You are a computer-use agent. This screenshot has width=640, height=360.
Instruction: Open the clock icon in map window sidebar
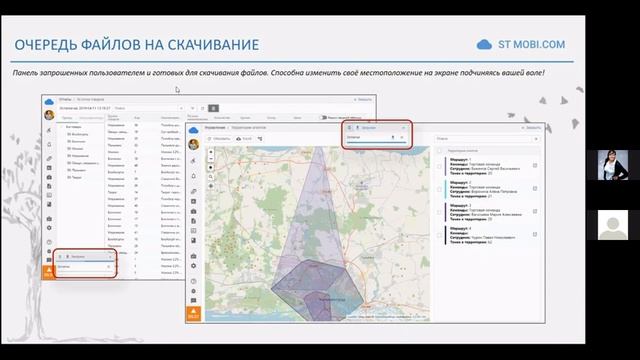point(193,281)
